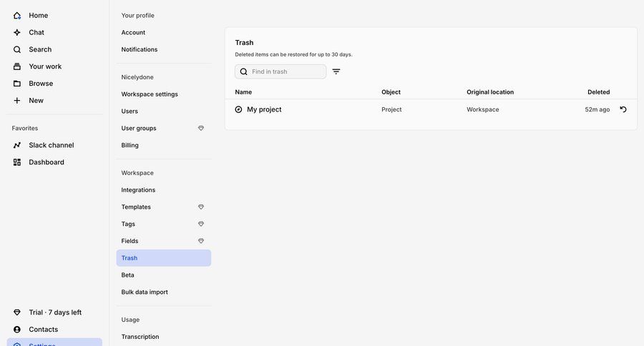Open the My project trash entry

point(264,109)
